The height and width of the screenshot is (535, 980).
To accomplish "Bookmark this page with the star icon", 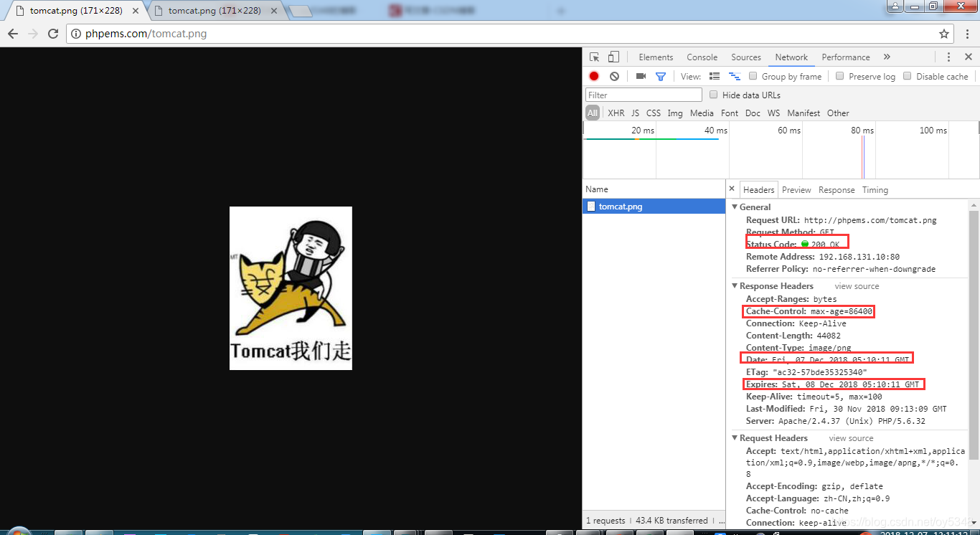I will point(944,34).
